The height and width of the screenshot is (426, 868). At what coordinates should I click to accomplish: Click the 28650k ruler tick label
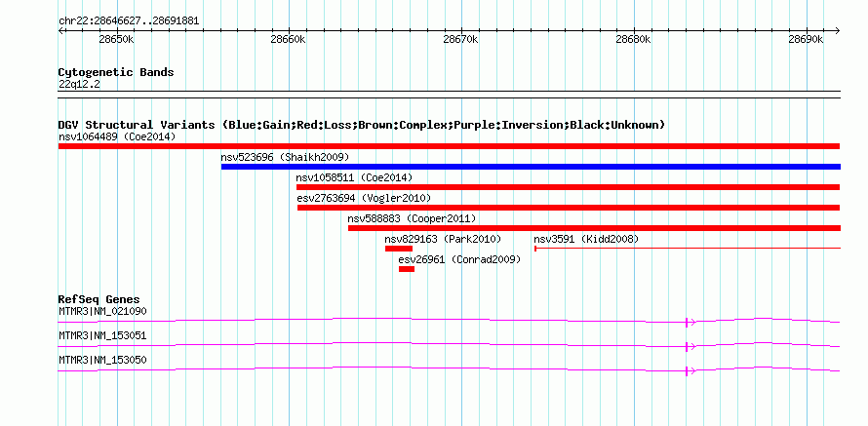tap(116, 40)
